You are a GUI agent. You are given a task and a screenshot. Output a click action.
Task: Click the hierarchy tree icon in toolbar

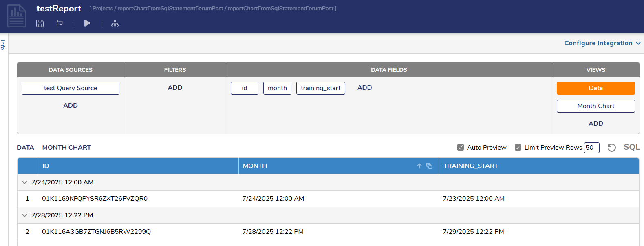point(115,23)
